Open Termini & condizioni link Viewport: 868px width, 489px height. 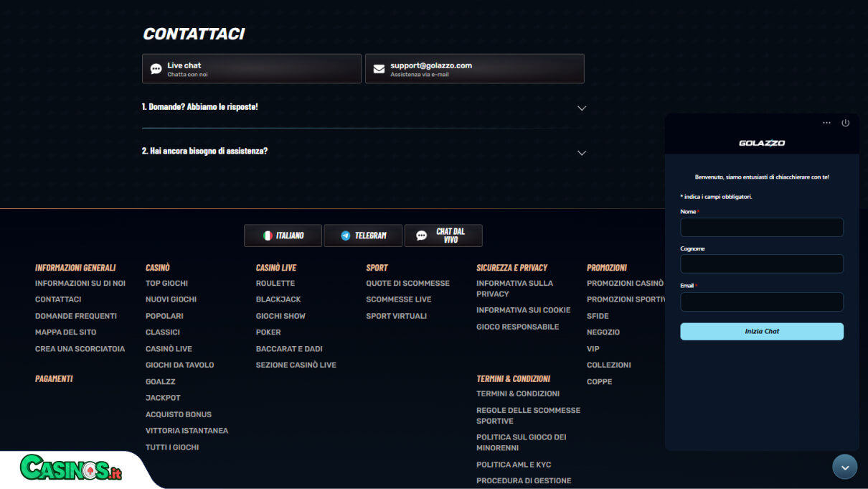click(518, 393)
